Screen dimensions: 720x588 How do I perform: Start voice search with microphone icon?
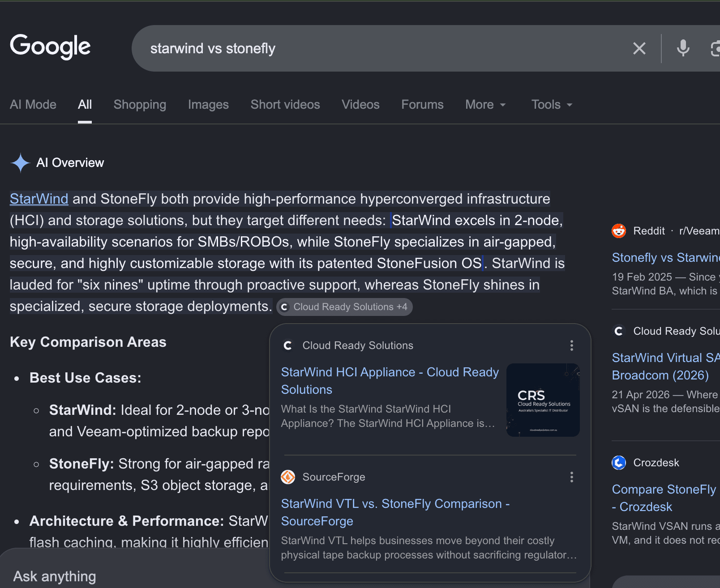click(x=683, y=48)
